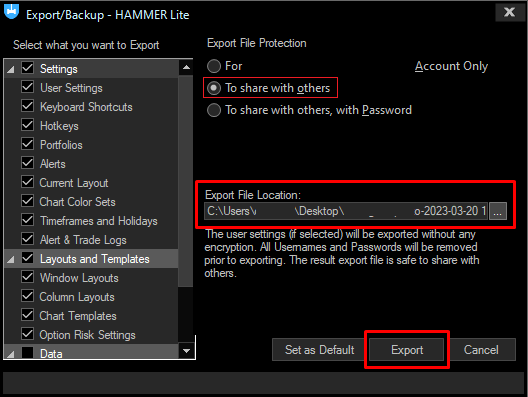Click the Set as Default button
Viewport: 528px width, 397px height.
[320, 350]
